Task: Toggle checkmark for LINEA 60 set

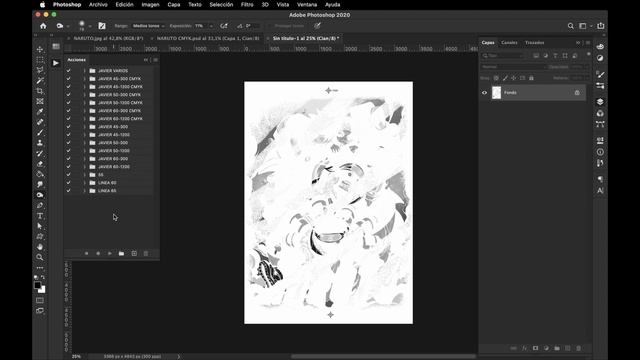Action: coord(68,183)
